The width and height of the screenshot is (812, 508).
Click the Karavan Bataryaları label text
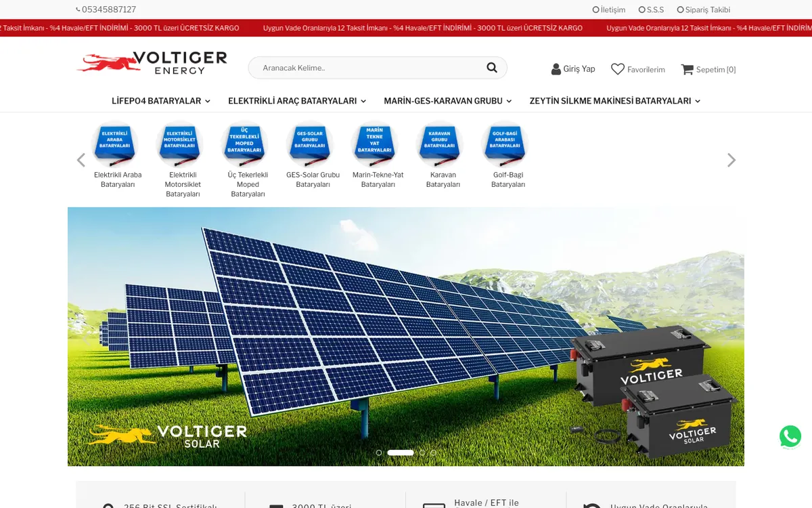pos(443,179)
